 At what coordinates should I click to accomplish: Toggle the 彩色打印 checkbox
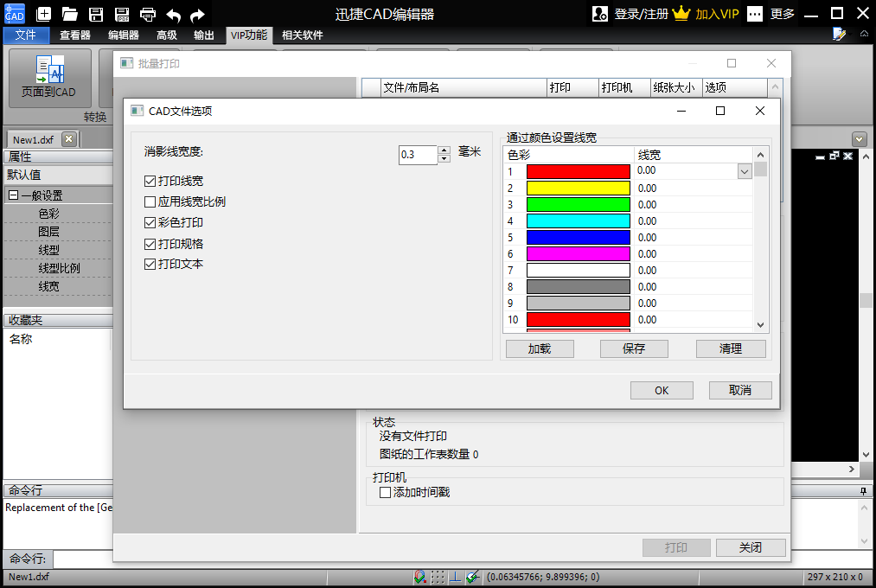(150, 222)
